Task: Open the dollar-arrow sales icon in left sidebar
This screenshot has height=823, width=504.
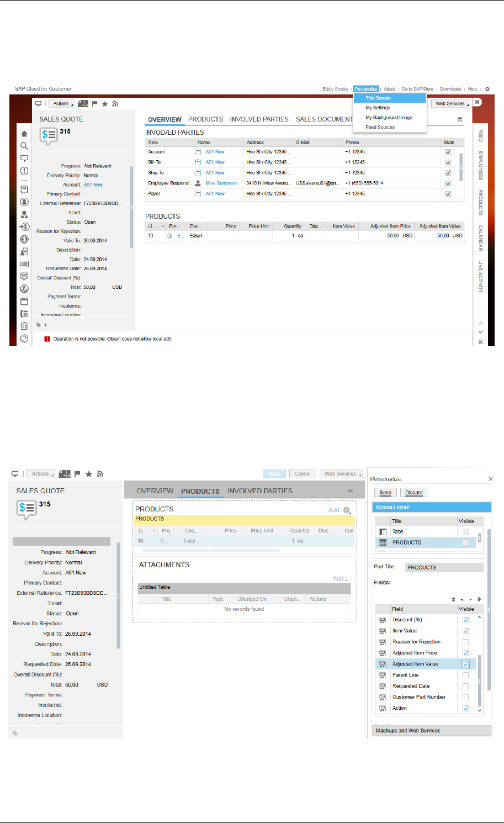Action: click(24, 226)
